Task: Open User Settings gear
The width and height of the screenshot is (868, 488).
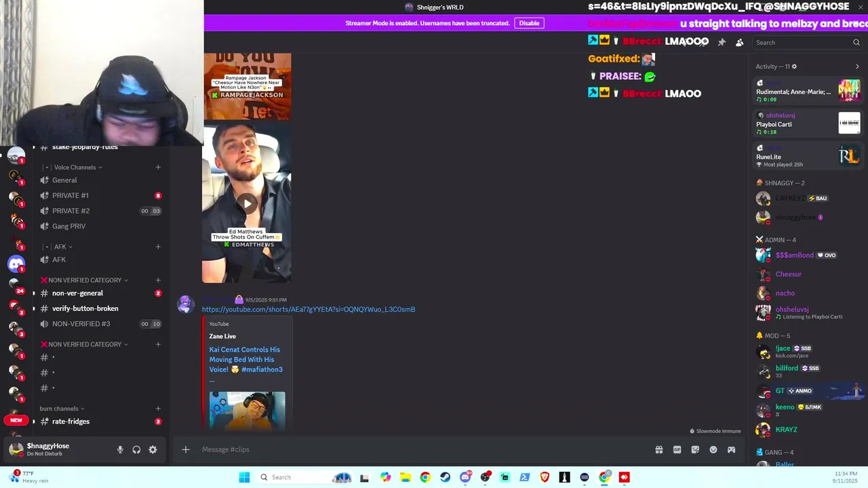Action: [153, 449]
